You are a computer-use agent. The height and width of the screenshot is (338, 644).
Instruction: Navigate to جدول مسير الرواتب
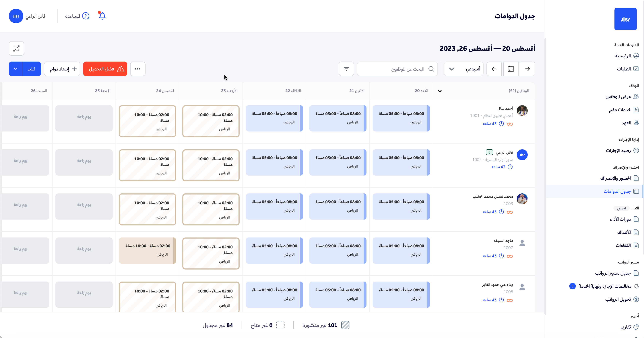[x=613, y=273]
